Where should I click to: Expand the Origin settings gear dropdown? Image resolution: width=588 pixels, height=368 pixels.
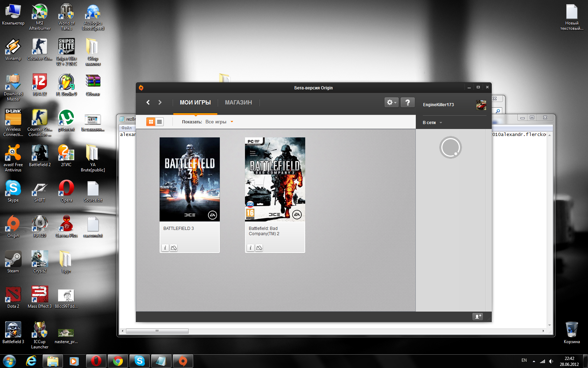coord(391,102)
